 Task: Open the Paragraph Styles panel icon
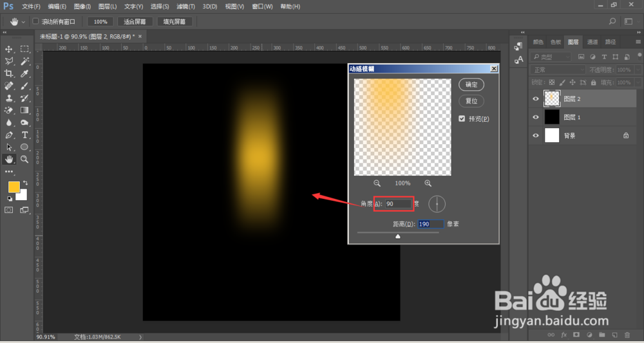[518, 46]
